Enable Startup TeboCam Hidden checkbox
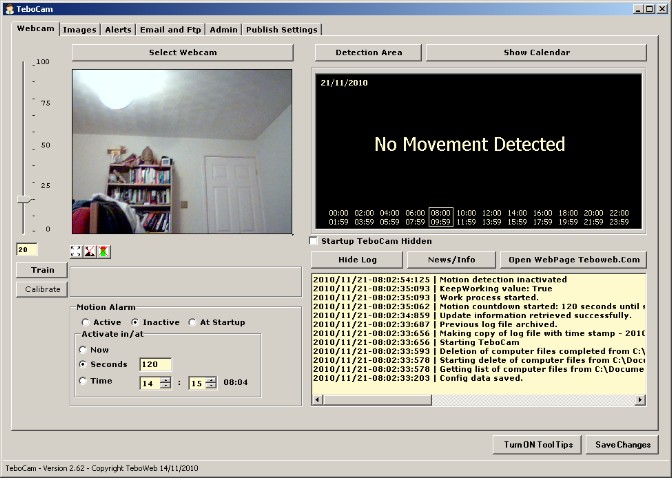Screen dimensions: 672x478 (314, 241)
